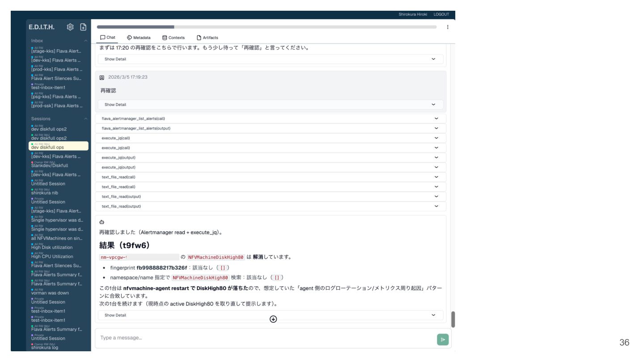
Task: Create a new session with the plus-file icon
Action: point(83,27)
